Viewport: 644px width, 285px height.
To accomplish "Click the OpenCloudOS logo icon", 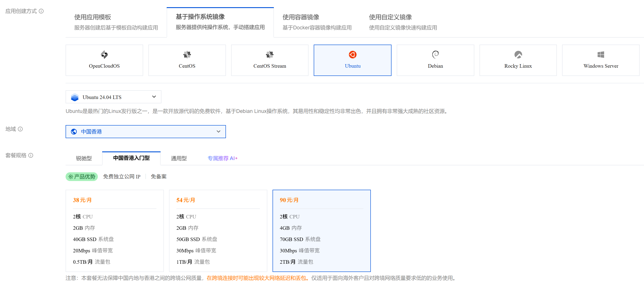I will pyautogui.click(x=104, y=54).
